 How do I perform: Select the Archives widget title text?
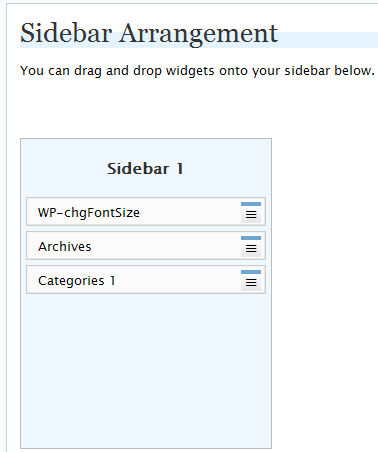(65, 247)
